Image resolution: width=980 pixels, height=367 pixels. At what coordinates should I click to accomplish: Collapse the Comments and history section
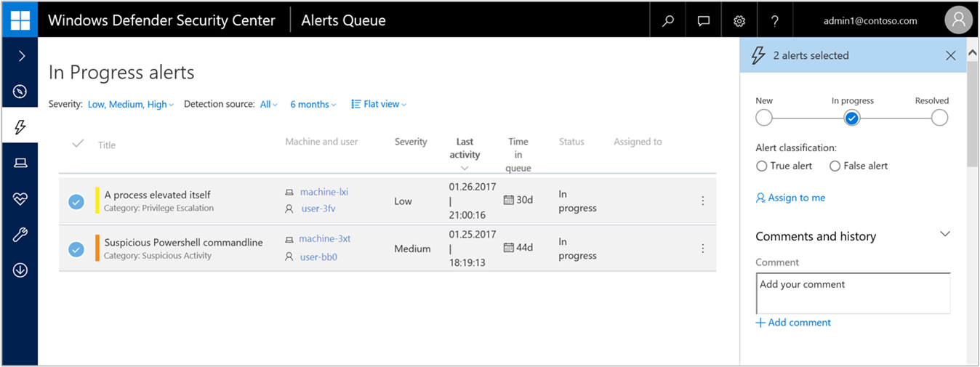tap(944, 234)
